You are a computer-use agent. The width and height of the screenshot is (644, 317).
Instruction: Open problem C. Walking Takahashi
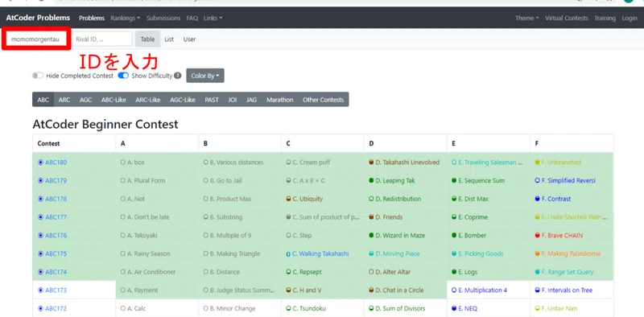coord(320,253)
